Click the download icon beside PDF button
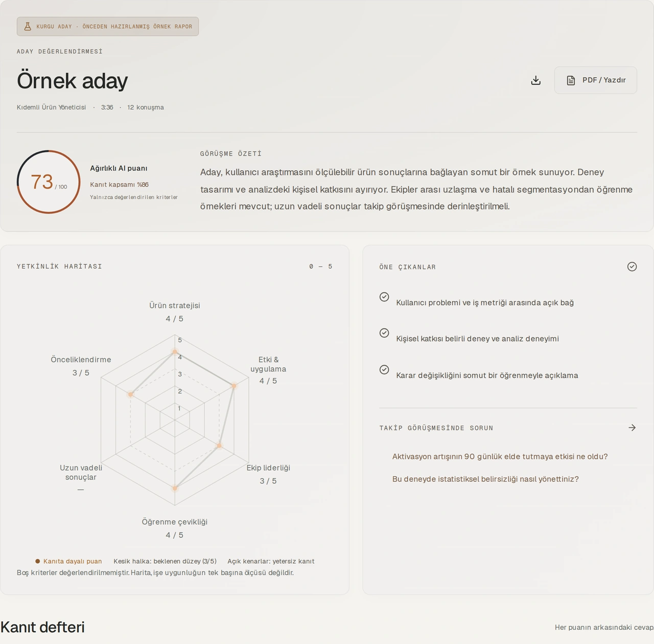The height and width of the screenshot is (644, 654). pyautogui.click(x=535, y=80)
